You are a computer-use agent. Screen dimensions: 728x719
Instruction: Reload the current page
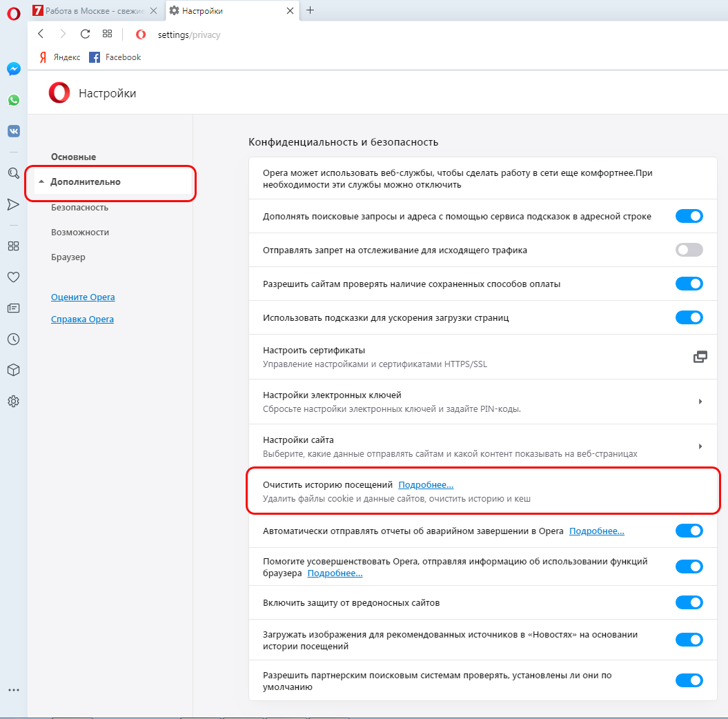pos(85,34)
